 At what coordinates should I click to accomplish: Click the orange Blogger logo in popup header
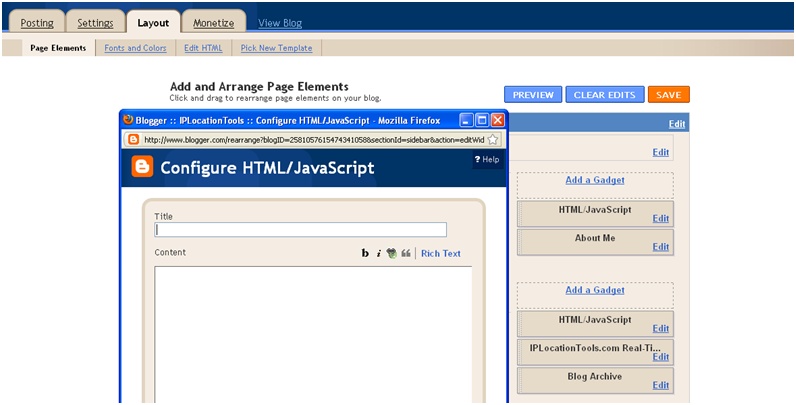tap(142, 166)
